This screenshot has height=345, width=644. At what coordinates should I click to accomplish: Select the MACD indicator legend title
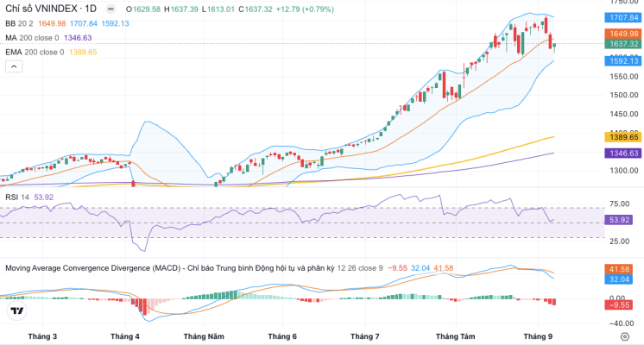coord(169,268)
